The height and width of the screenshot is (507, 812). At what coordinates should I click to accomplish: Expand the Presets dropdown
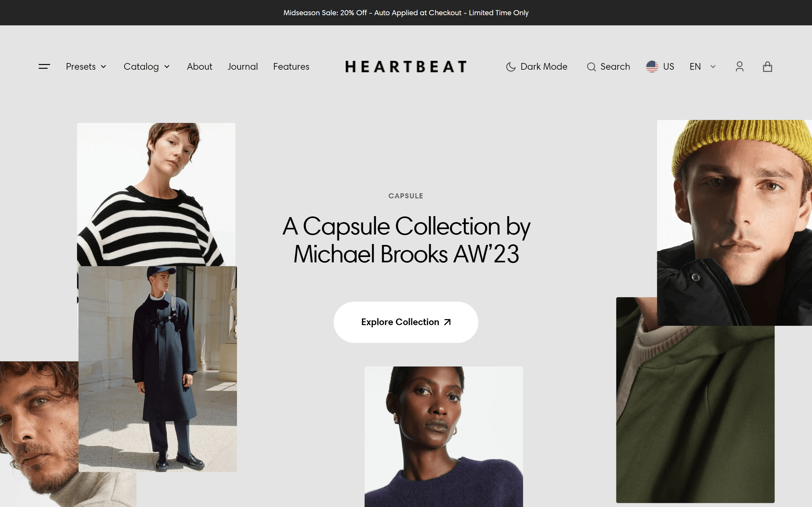86,67
